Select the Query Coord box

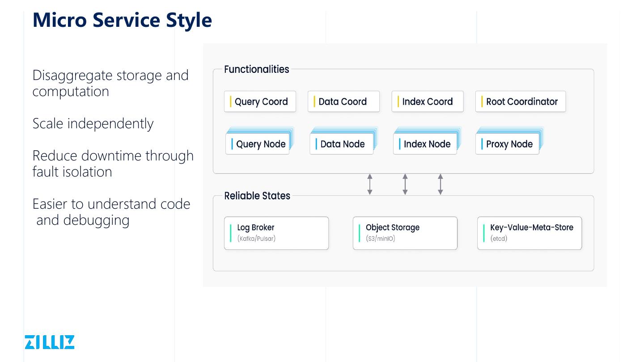click(x=260, y=101)
